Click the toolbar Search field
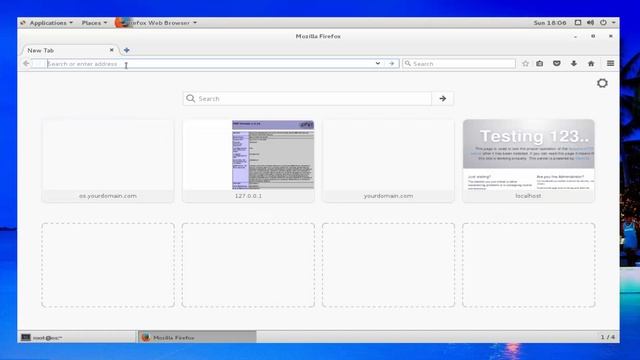Image resolution: width=640 pixels, height=360 pixels. (459, 64)
